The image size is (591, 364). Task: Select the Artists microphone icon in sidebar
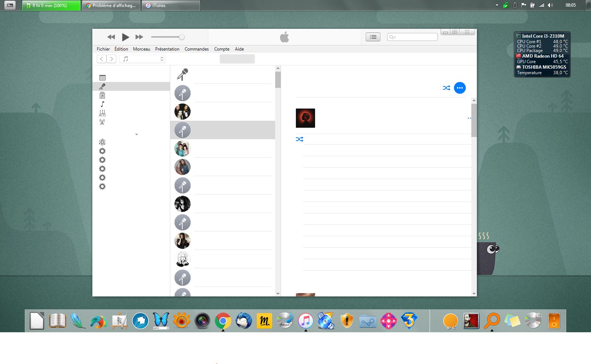coord(102,86)
